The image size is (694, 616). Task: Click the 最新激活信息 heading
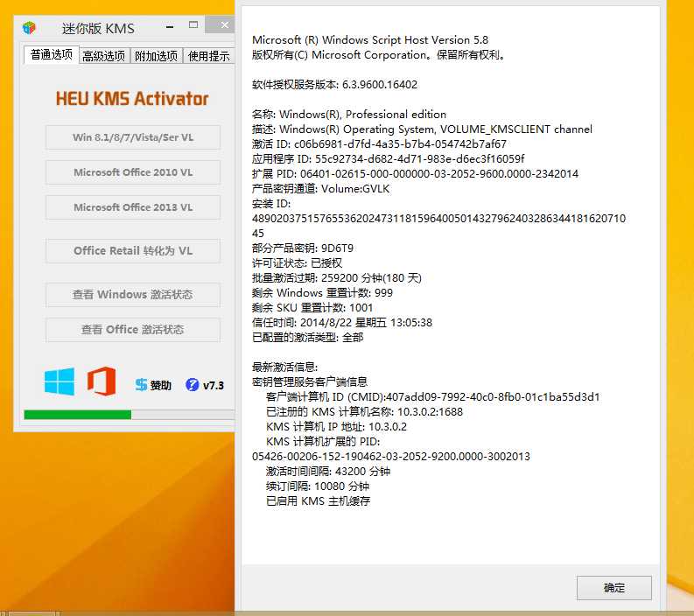pyautogui.click(x=285, y=367)
